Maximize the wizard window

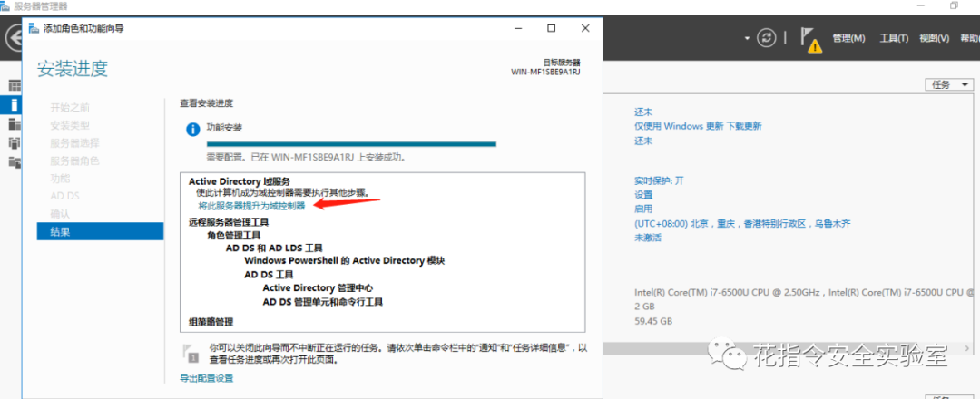552,28
